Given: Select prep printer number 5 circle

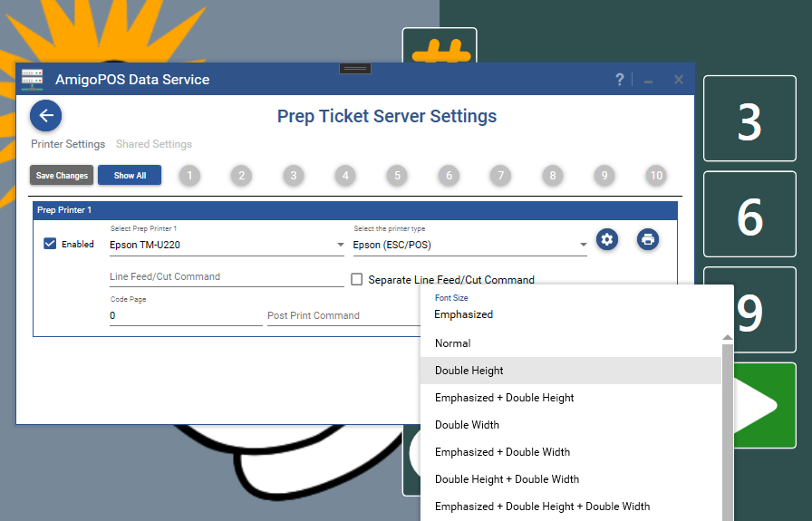Looking at the screenshot, I should (396, 176).
